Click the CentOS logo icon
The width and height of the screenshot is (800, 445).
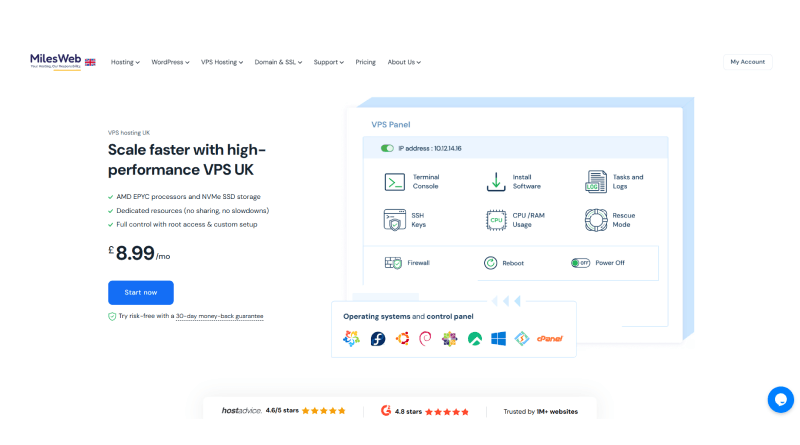tap(449, 338)
